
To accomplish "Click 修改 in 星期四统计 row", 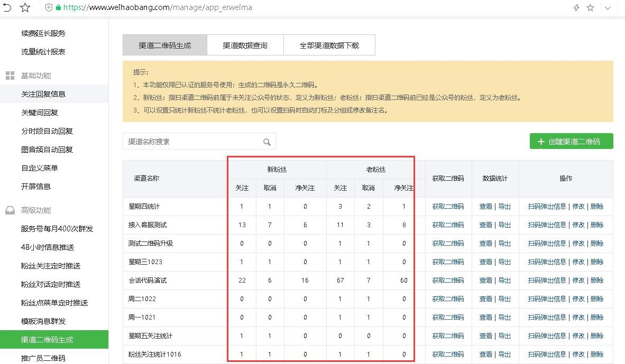I will 578,206.
